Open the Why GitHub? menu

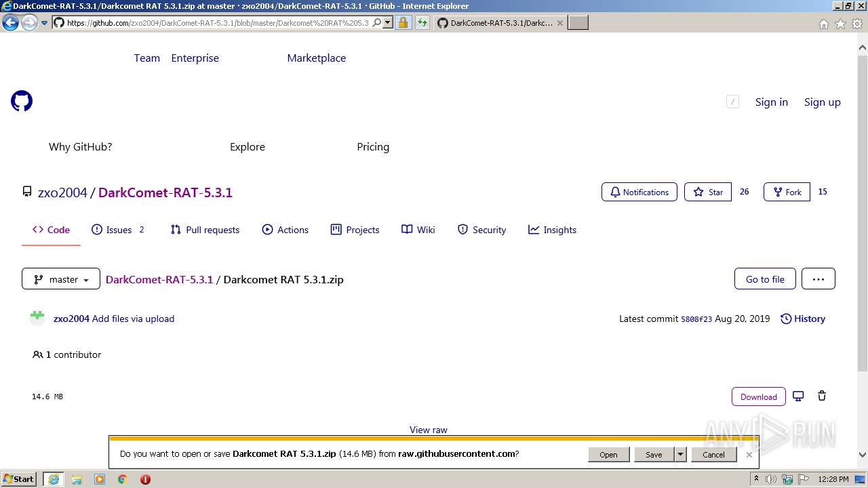80,146
